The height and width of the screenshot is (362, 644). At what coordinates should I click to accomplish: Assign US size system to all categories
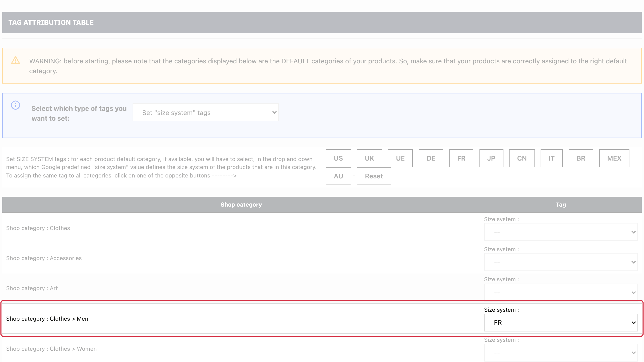(338, 158)
